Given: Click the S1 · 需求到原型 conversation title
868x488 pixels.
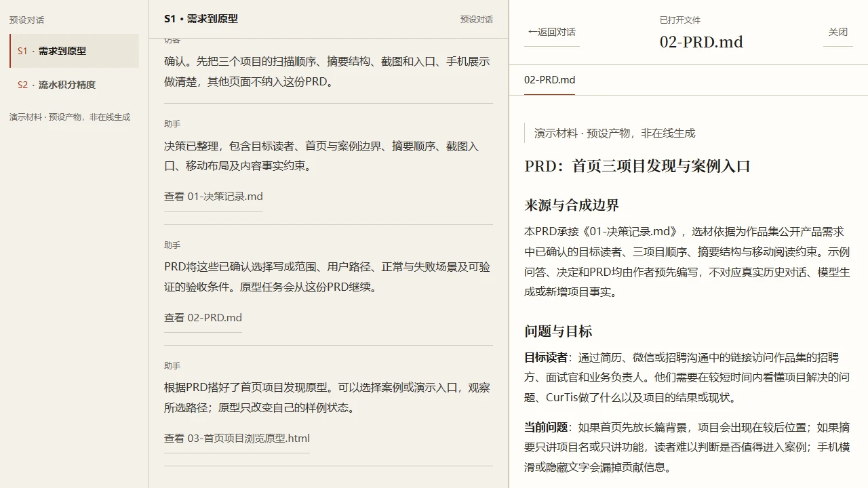Looking at the screenshot, I should pos(201,19).
